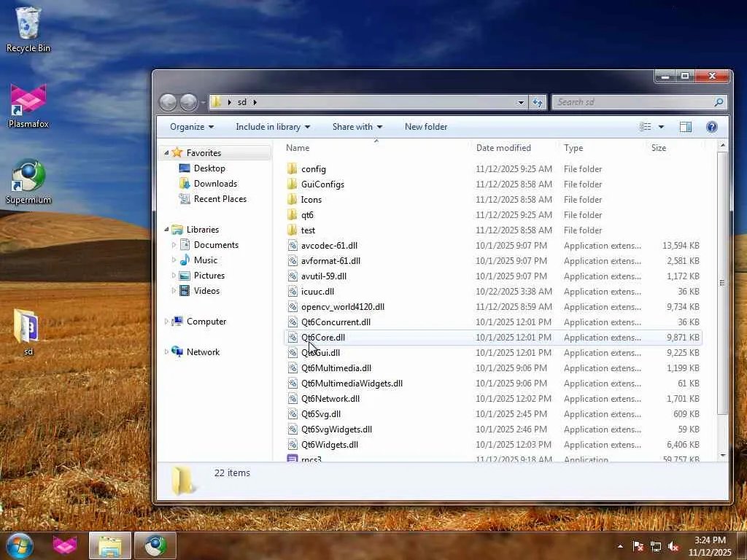Screen dimensions: 747x560
Task: Open the address bar history dropdown
Action: coord(521,102)
